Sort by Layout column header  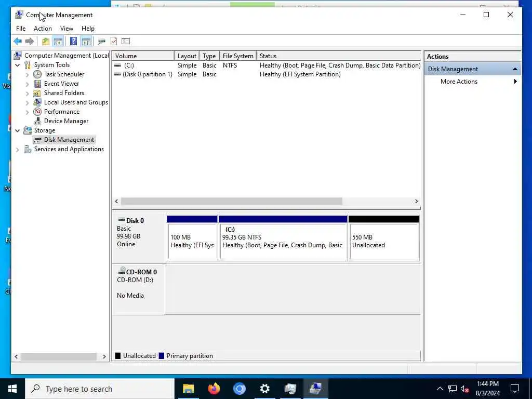pyautogui.click(x=187, y=56)
